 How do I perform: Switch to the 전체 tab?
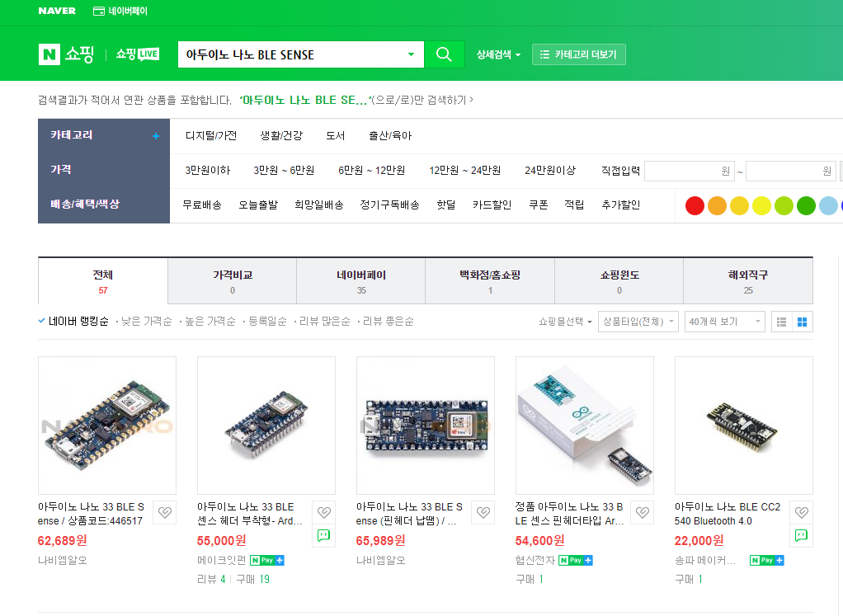click(x=102, y=281)
